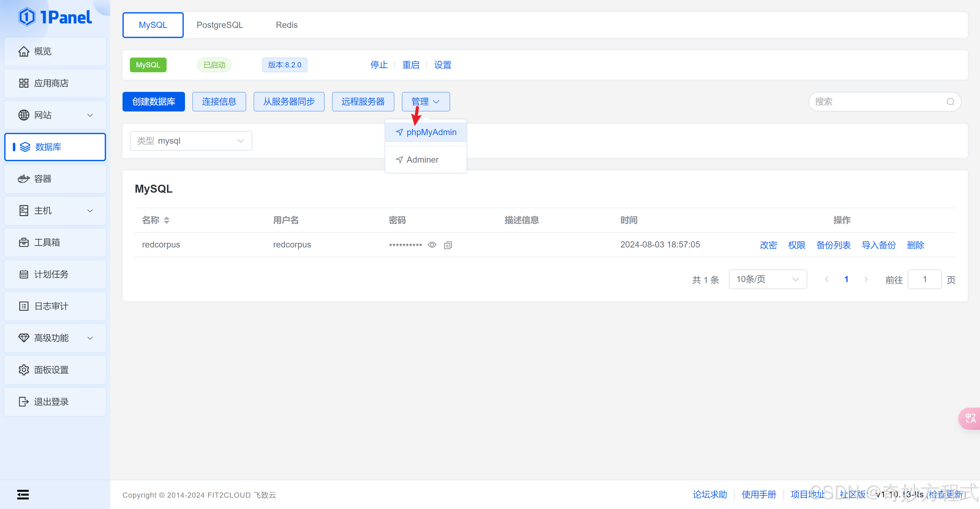Open the 工具箱 toolbox
This screenshot has width=980, height=509.
tap(55, 242)
